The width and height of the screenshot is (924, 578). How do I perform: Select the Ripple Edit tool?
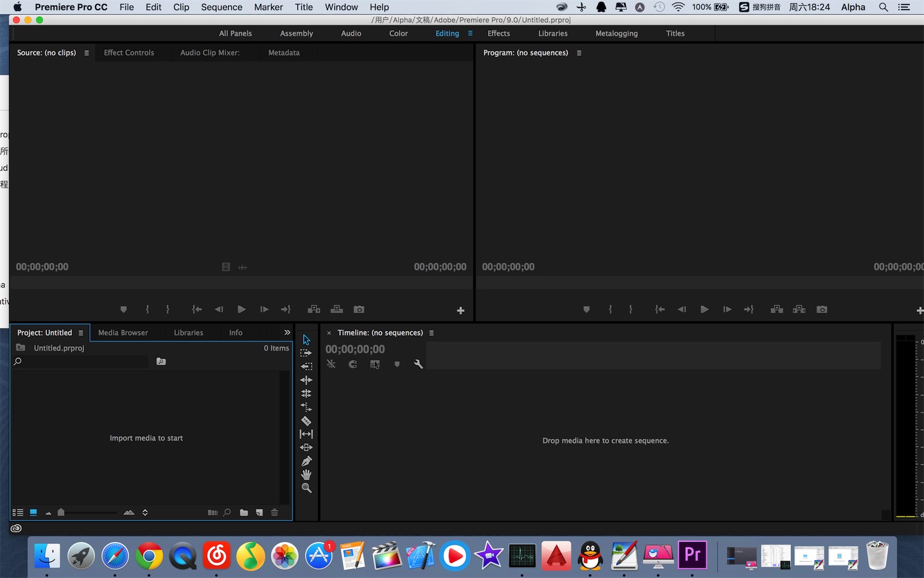(306, 380)
